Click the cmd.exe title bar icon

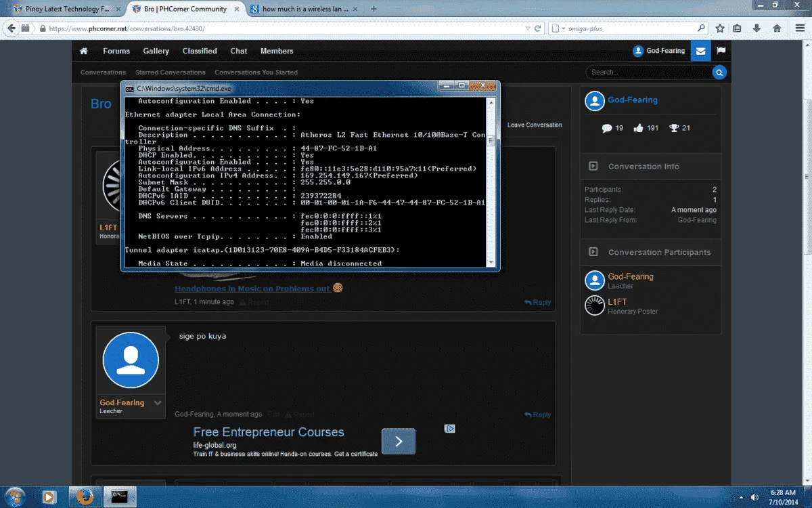tap(129, 88)
